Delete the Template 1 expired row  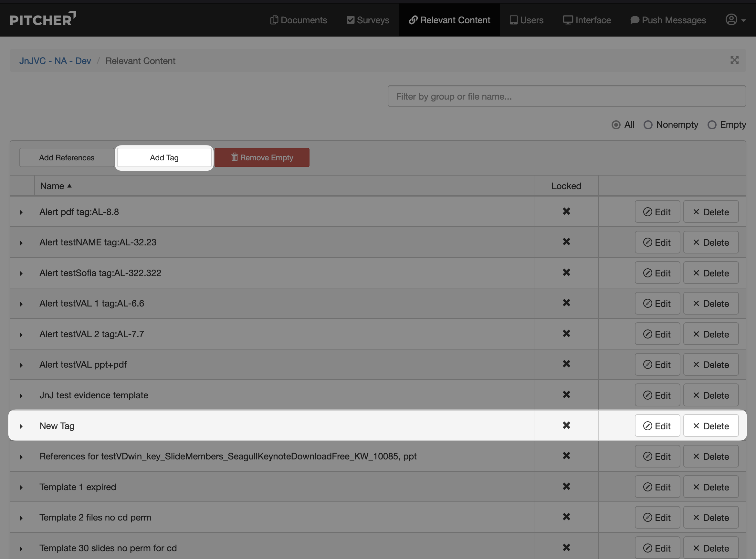click(x=711, y=487)
